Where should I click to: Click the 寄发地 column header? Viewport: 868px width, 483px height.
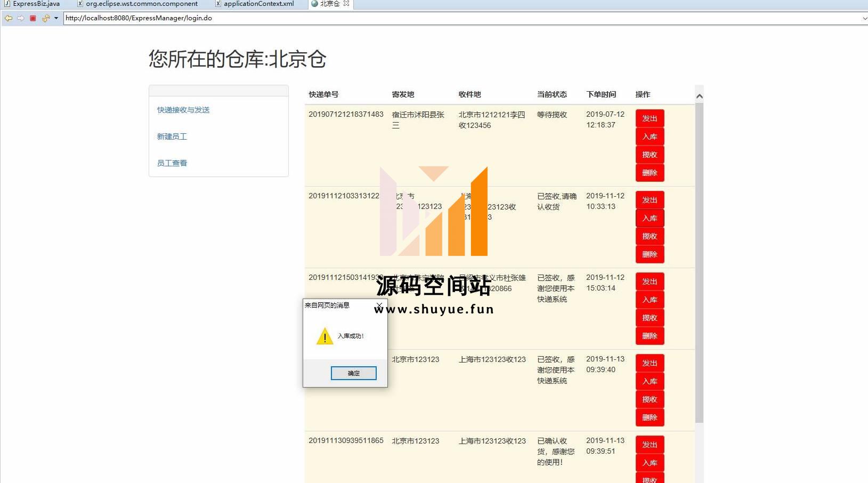pos(403,94)
